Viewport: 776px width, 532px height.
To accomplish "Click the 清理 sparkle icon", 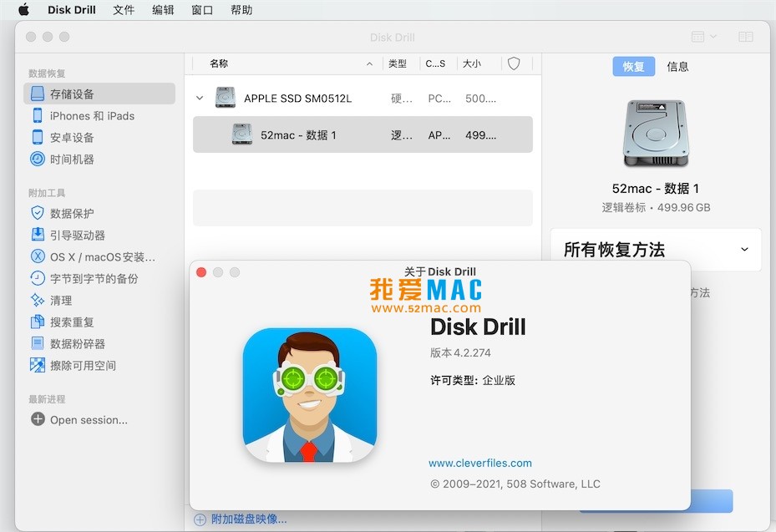I will pos(38,300).
